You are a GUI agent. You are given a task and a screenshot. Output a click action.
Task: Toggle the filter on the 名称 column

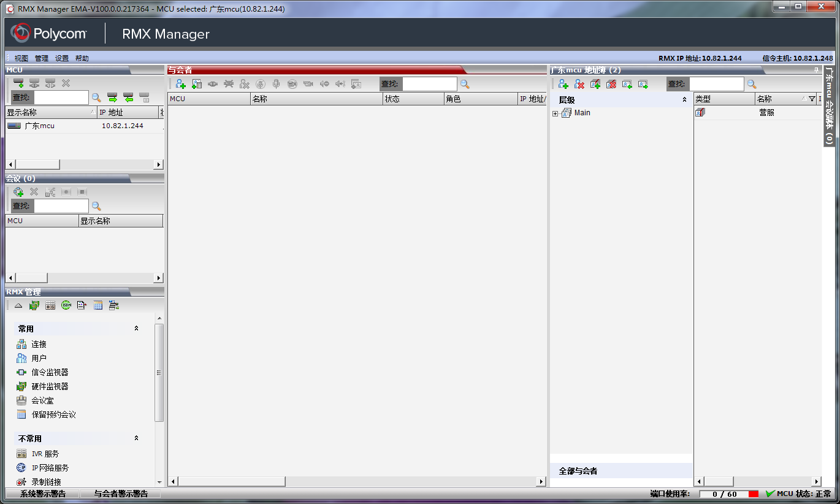pyautogui.click(x=812, y=99)
